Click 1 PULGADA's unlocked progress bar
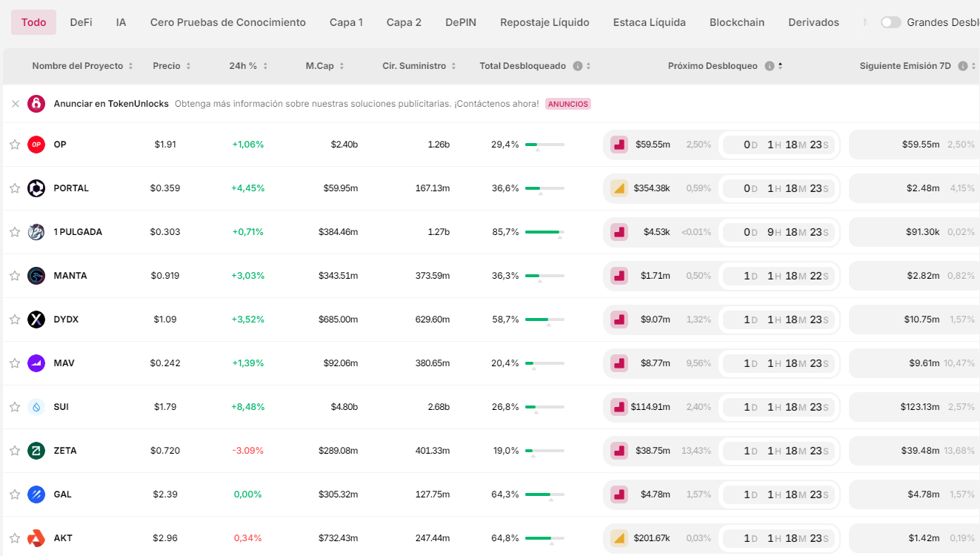The image size is (980, 556). pyautogui.click(x=544, y=232)
